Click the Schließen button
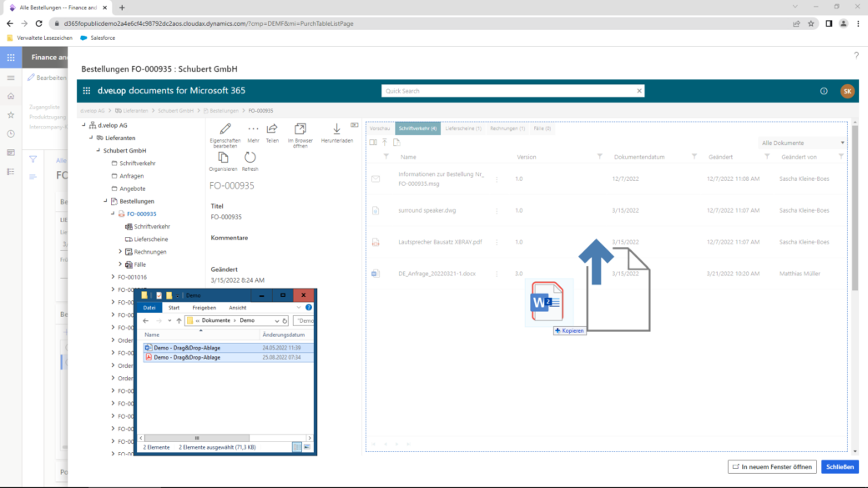The height and width of the screenshot is (488, 868). tap(840, 467)
